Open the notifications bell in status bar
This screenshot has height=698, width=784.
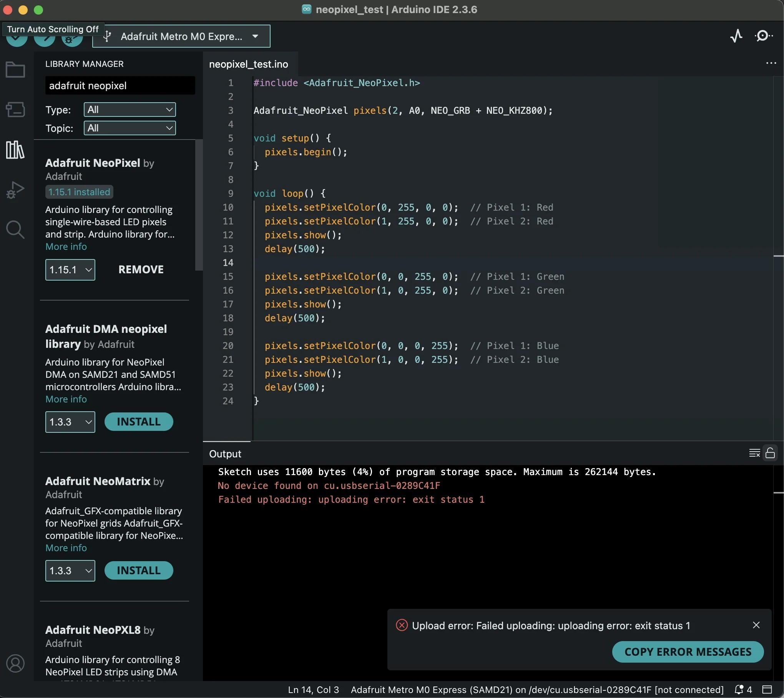(739, 690)
